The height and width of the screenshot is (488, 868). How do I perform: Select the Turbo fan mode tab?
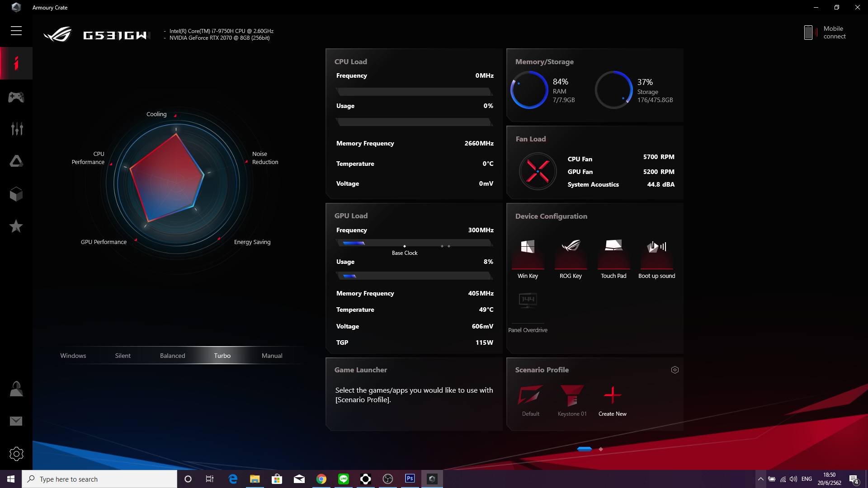pyautogui.click(x=222, y=356)
